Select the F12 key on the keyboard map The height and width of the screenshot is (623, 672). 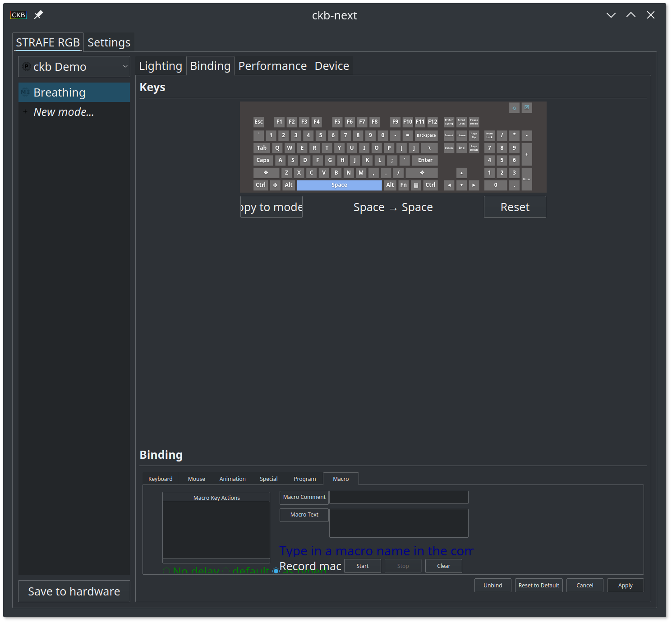[x=433, y=122]
